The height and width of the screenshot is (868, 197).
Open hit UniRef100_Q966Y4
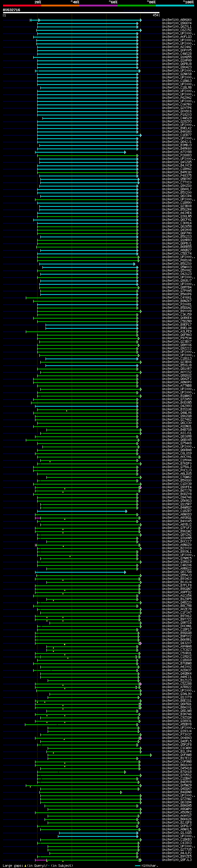tap(177, 24)
